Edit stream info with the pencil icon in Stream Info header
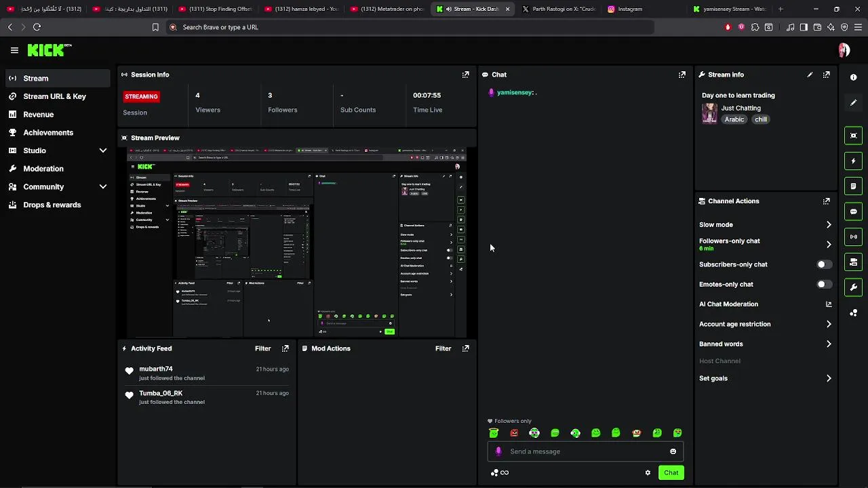Viewport: 868px width, 488px height. [810, 75]
